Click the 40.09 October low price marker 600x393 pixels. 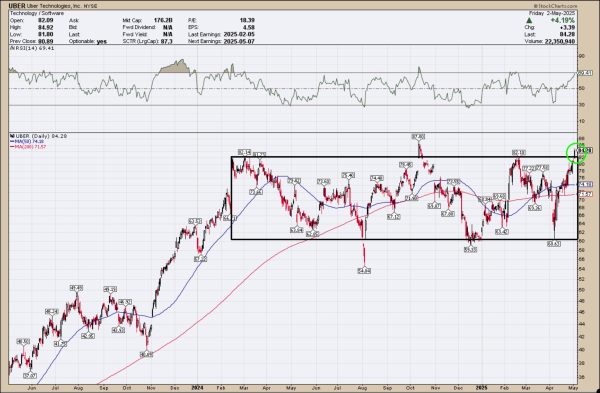point(147,355)
